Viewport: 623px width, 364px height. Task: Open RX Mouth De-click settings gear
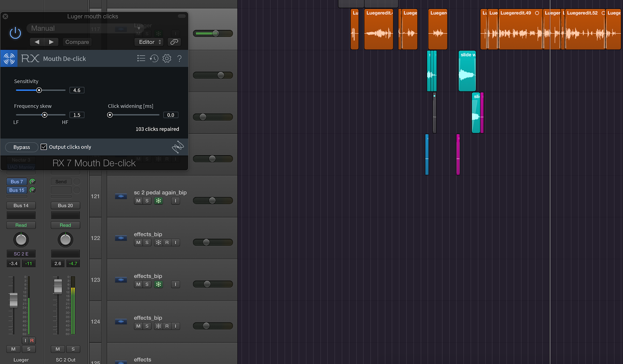[x=167, y=58]
